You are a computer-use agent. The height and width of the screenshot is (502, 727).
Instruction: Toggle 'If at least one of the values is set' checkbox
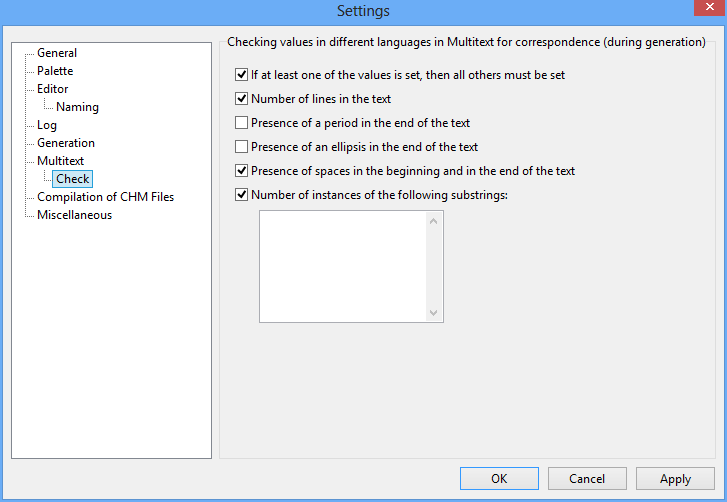pyautogui.click(x=242, y=75)
